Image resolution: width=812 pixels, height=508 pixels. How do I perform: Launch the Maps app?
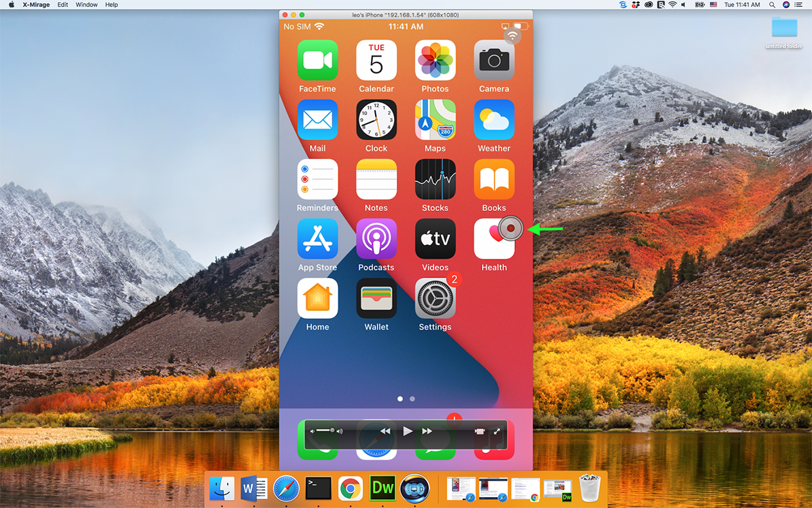pyautogui.click(x=435, y=120)
